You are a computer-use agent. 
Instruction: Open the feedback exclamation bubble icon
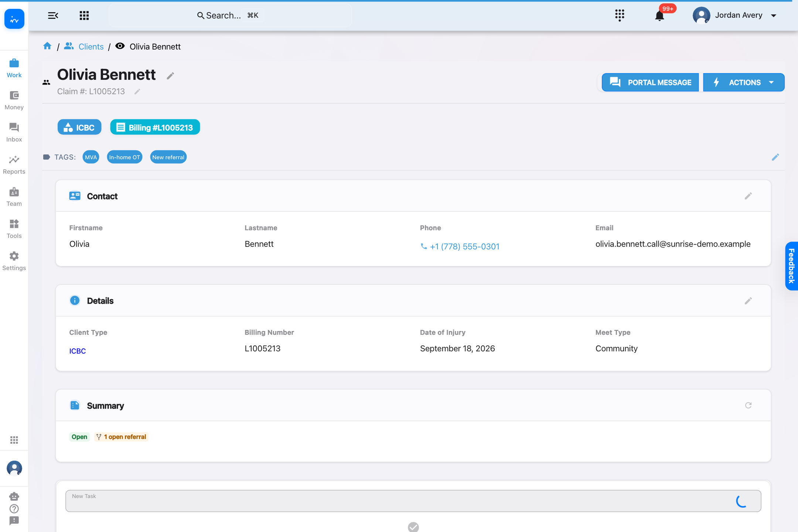coord(14,521)
